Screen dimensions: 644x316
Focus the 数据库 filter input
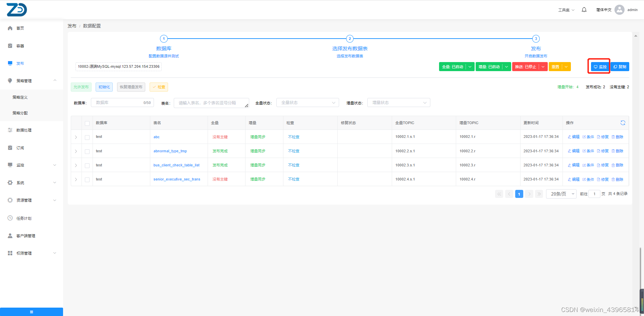click(122, 103)
